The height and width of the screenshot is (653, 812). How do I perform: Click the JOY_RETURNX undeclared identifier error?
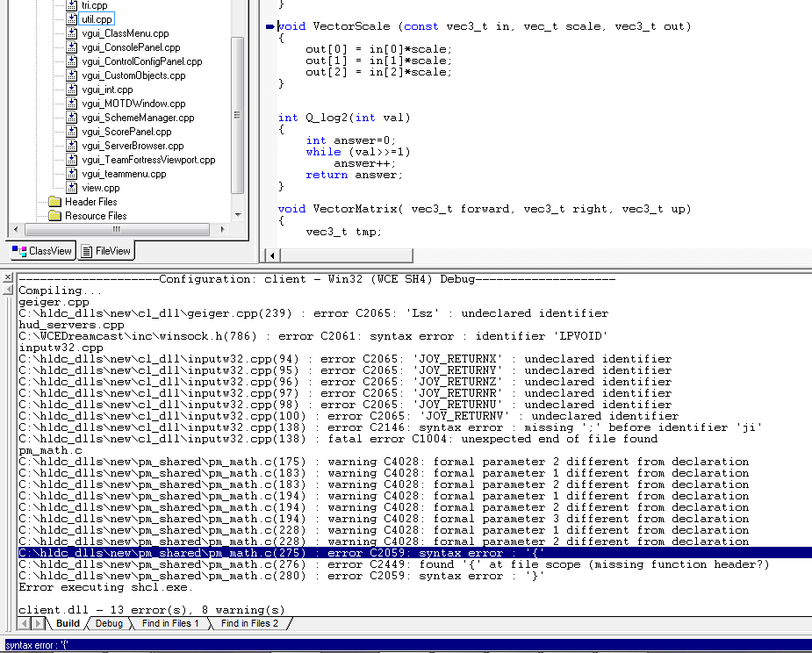[x=345, y=359]
